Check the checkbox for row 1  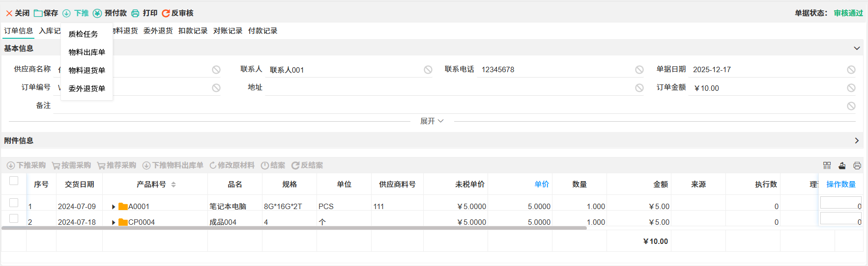[14, 203]
